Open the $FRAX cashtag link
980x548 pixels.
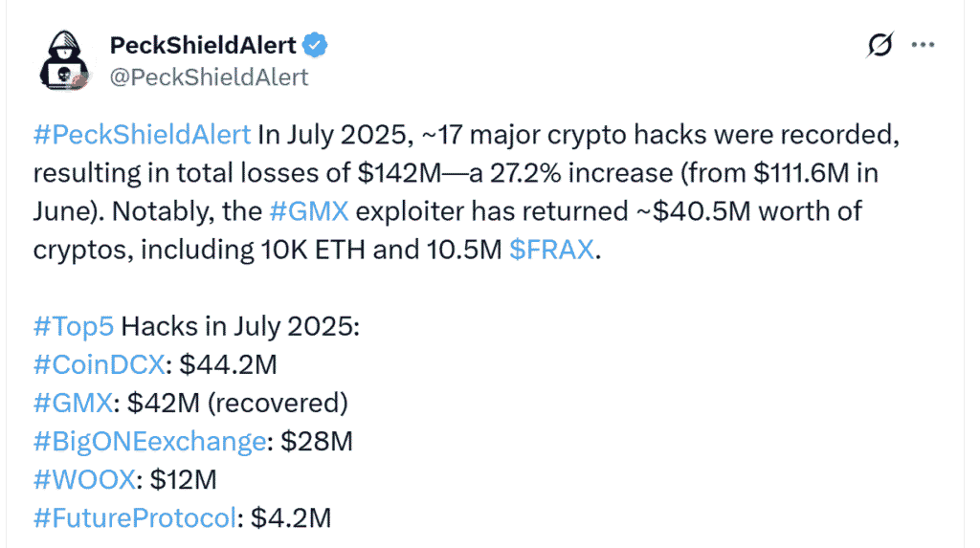[x=551, y=250]
